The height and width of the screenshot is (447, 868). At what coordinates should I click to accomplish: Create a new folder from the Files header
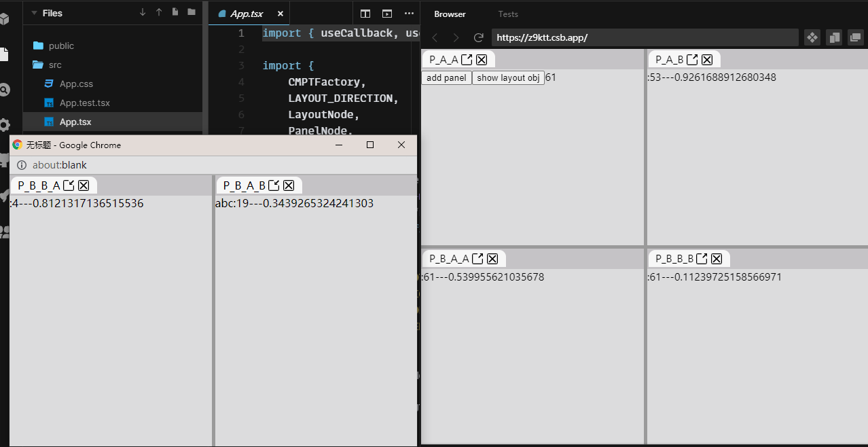click(192, 12)
